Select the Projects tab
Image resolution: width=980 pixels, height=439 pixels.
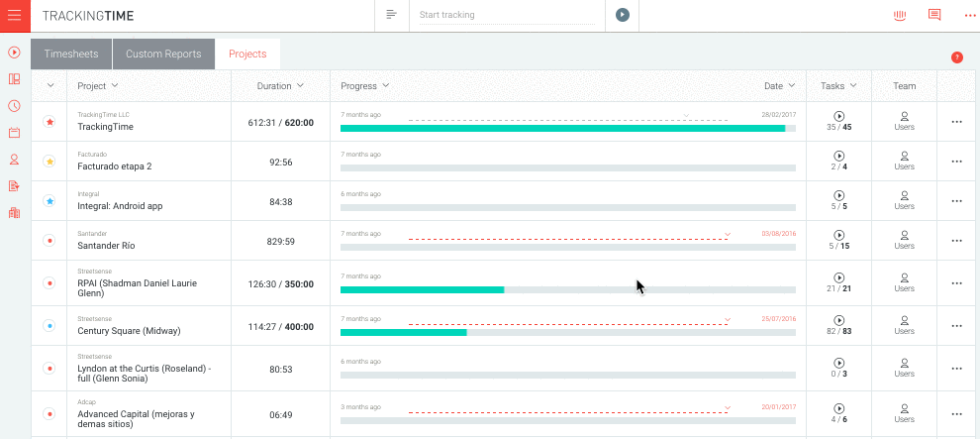coord(247,54)
